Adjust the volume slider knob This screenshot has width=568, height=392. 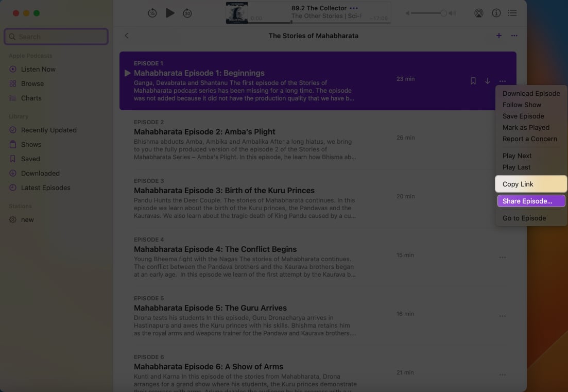pos(443,13)
